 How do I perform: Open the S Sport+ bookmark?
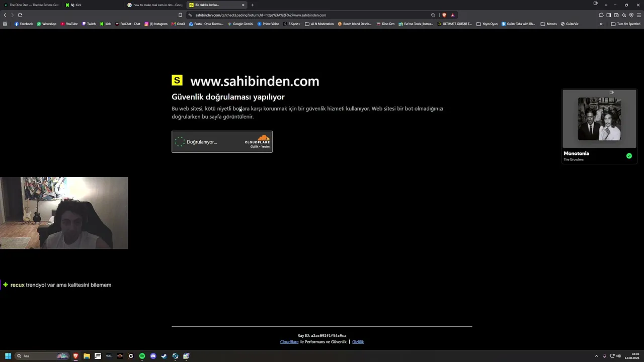(x=292, y=24)
